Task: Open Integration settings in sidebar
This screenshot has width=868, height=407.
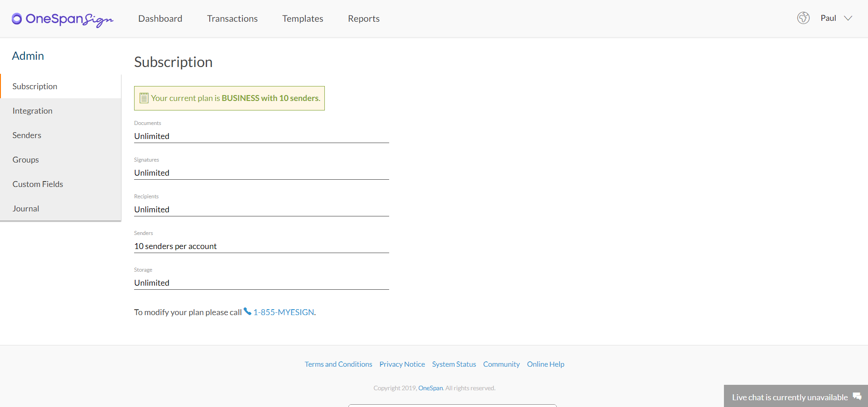Action: click(33, 111)
